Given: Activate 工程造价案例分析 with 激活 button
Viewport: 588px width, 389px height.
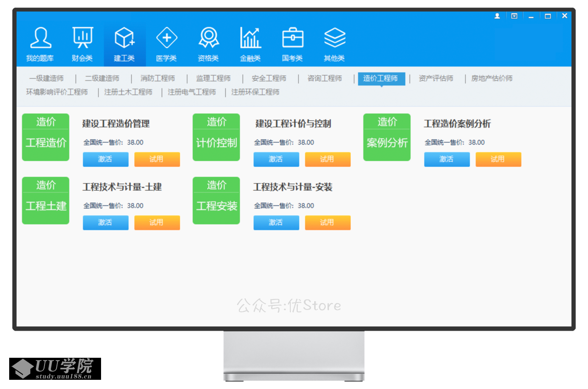Looking at the screenshot, I should (x=447, y=159).
